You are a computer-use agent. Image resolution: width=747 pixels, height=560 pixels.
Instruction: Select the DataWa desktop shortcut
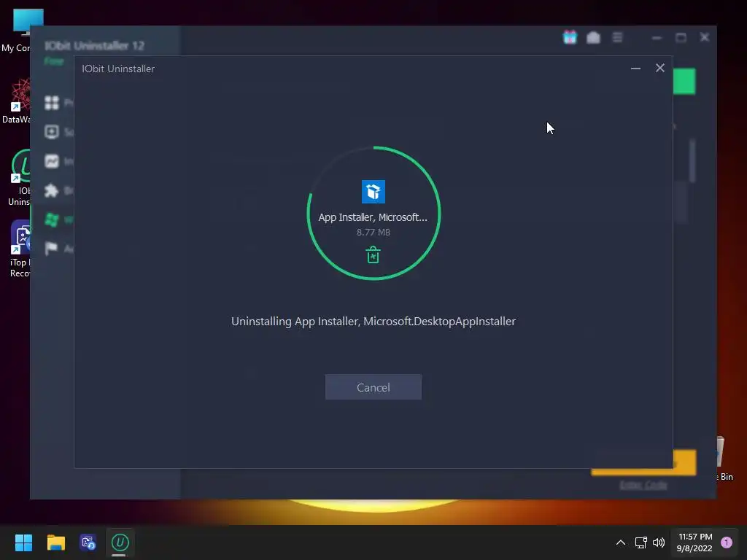coord(16,101)
